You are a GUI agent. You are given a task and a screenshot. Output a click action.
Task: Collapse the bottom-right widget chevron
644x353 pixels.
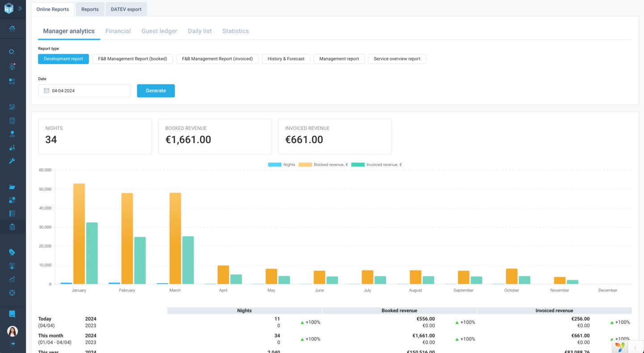pyautogui.click(x=635, y=348)
